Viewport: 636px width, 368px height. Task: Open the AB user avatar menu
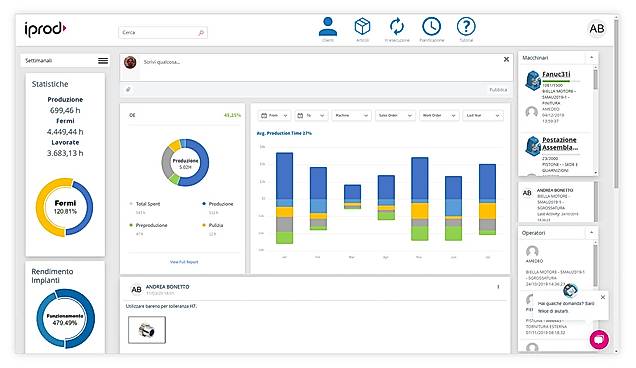tap(597, 29)
